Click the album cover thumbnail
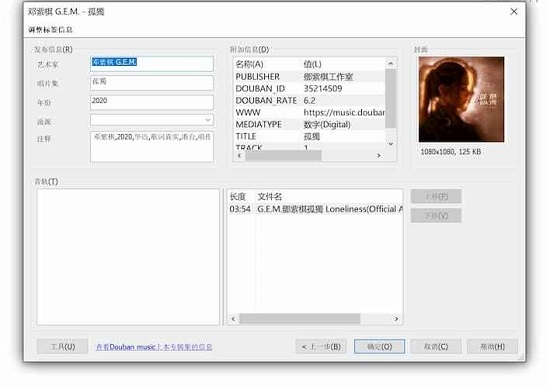 (x=461, y=99)
